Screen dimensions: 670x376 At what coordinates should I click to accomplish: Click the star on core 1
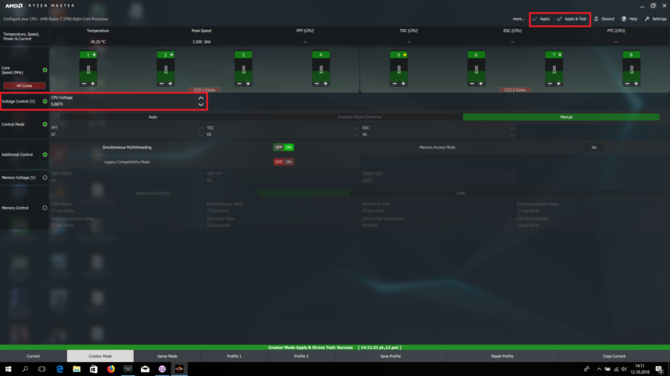coord(94,55)
